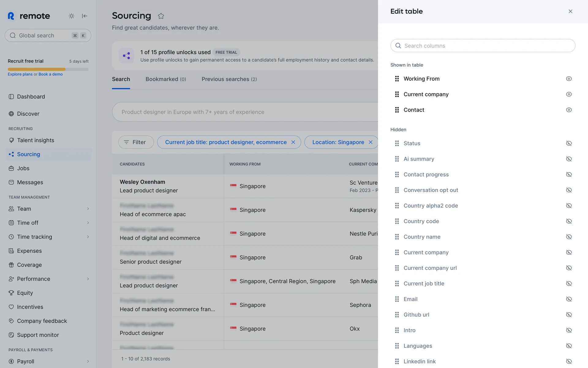Collapse the sidebar with the arrow icon
The width and height of the screenshot is (588, 368).
pyautogui.click(x=85, y=16)
